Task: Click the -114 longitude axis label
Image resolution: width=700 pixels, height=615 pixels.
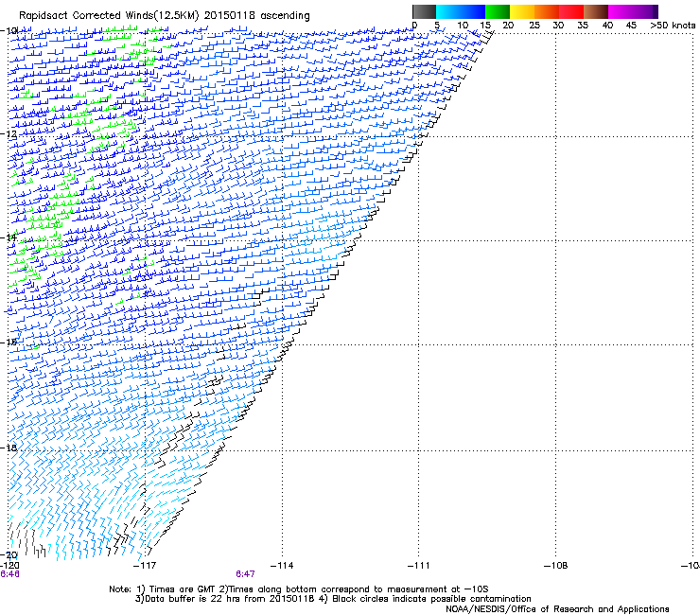Action: [x=282, y=566]
